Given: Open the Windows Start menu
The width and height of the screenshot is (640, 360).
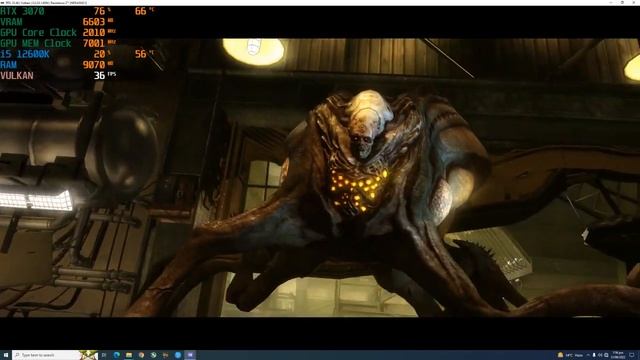Looking at the screenshot, I should [x=6, y=355].
